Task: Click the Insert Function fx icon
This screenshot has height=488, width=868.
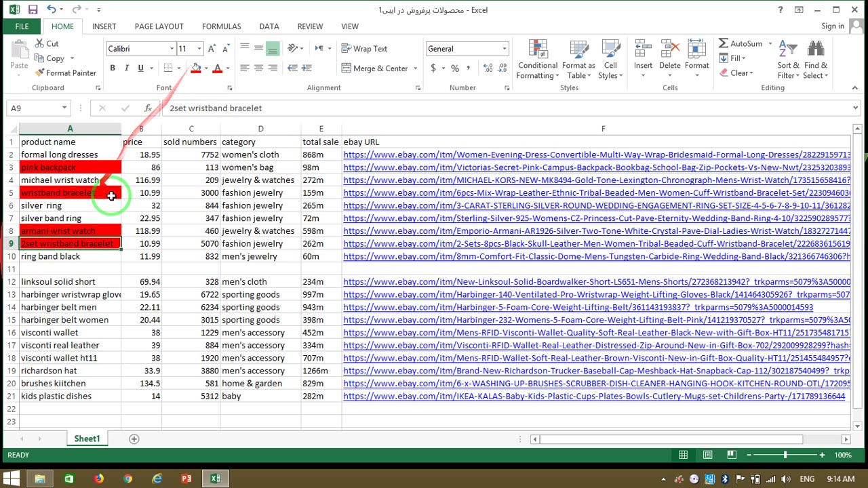Action: 148,108
